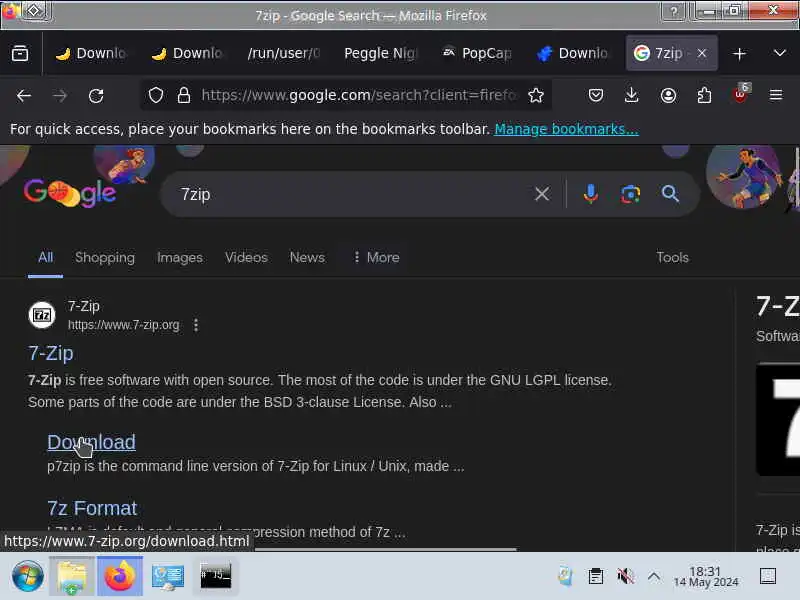Viewport: 800px width, 600px height.
Task: Focus the address bar URL
Action: coord(359,95)
